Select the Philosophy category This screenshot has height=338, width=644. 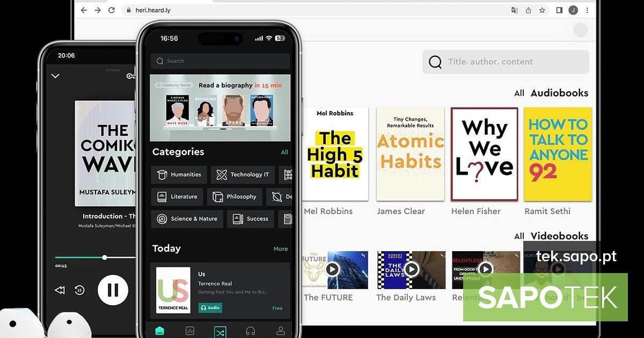[235, 197]
